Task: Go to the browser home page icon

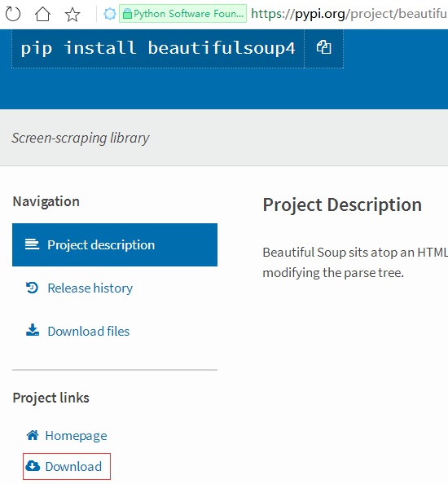Action: coord(42,14)
